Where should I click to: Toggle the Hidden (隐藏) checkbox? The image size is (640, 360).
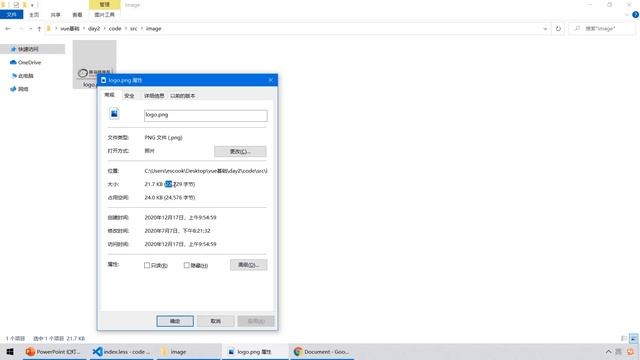tap(187, 265)
